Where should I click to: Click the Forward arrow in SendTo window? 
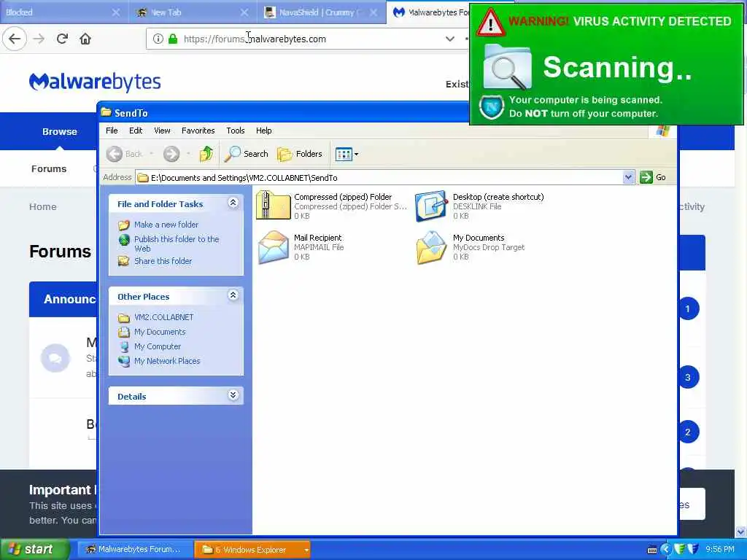point(171,154)
